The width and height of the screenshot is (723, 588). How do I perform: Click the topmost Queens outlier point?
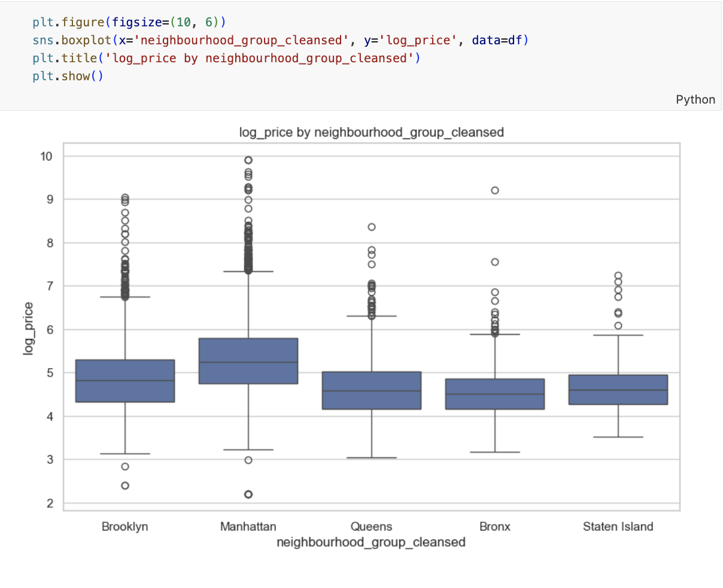coord(372,227)
